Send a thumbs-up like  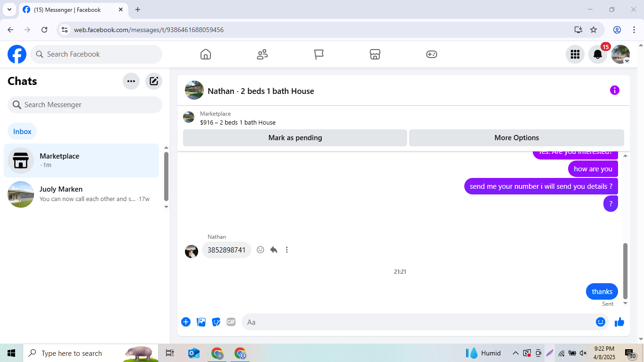(x=619, y=322)
